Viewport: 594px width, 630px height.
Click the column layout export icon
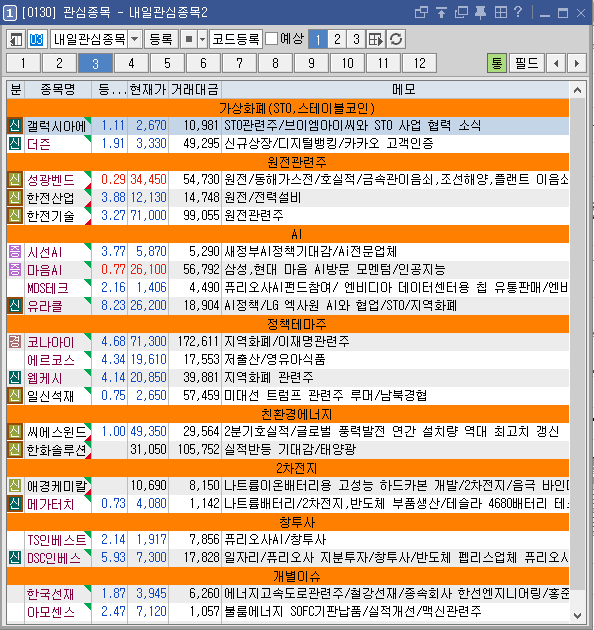[x=376, y=39]
